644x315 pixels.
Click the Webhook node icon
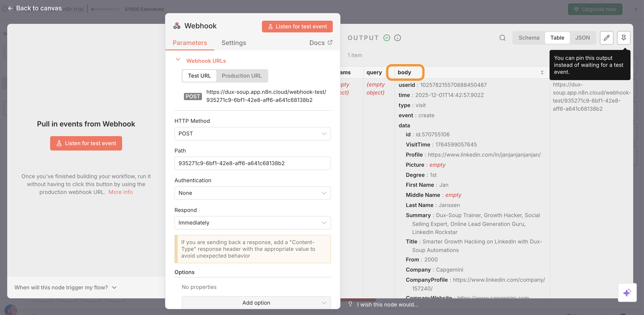coord(177,26)
